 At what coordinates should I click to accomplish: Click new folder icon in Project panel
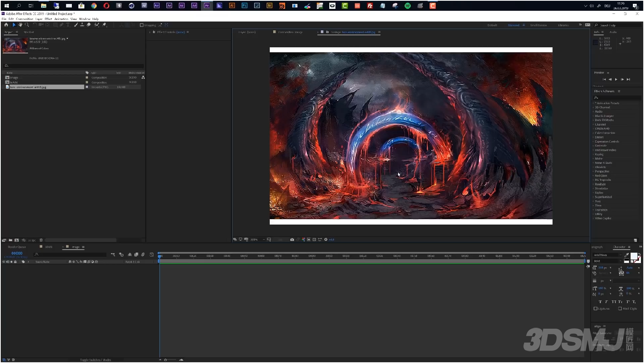[11, 240]
